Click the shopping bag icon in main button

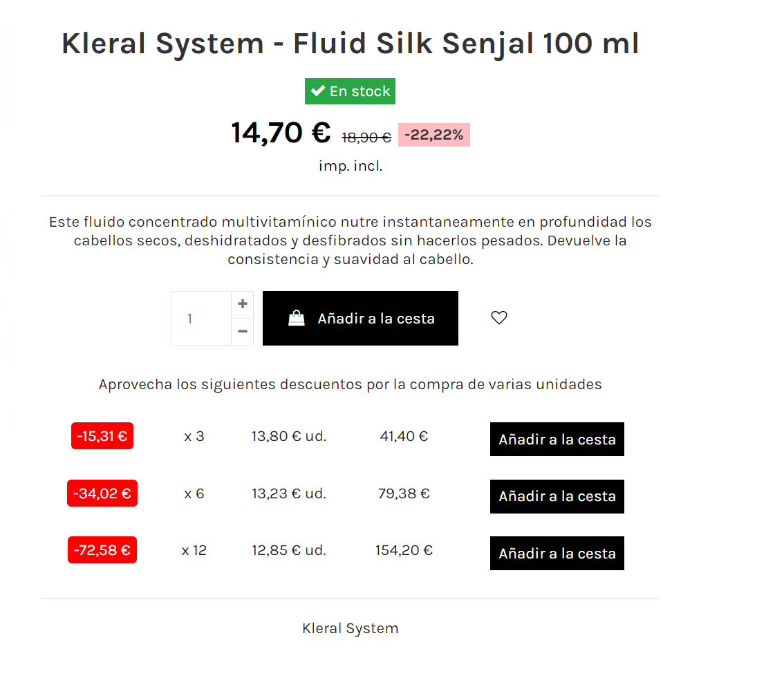(x=296, y=319)
